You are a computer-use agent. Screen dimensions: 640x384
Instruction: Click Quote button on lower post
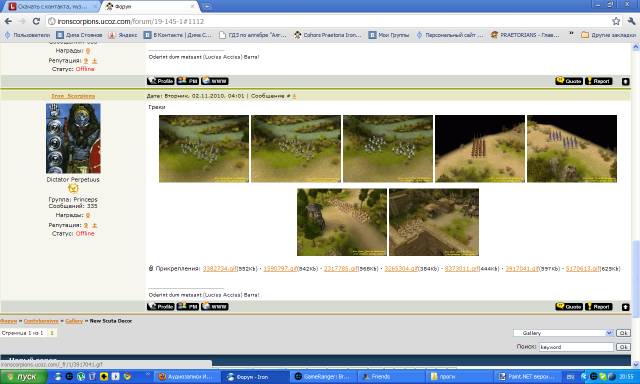[x=569, y=306]
